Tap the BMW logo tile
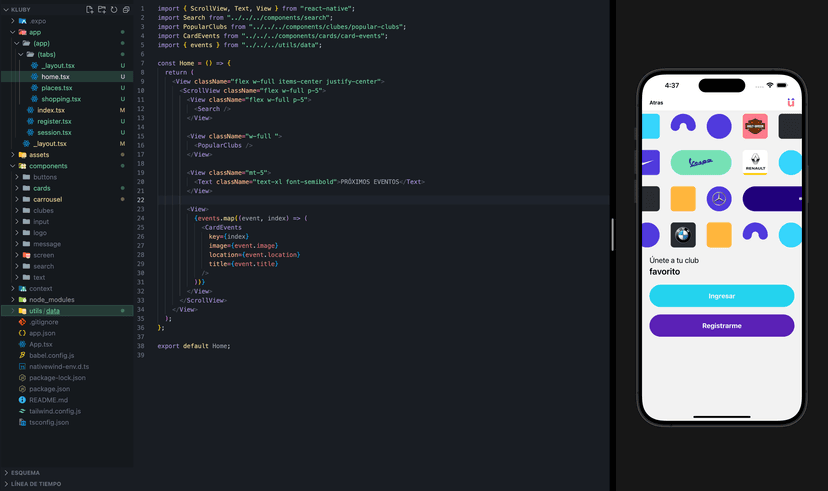 click(683, 234)
